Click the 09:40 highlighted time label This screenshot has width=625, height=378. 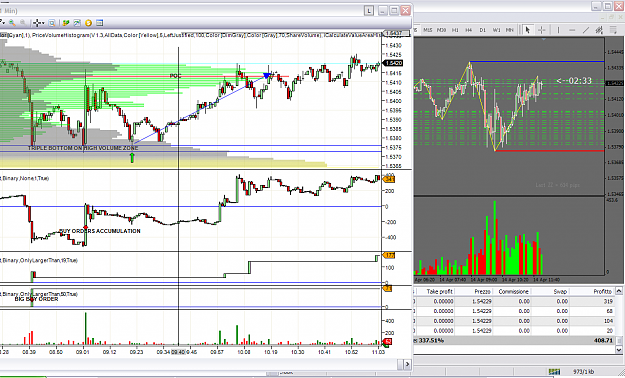(178, 352)
